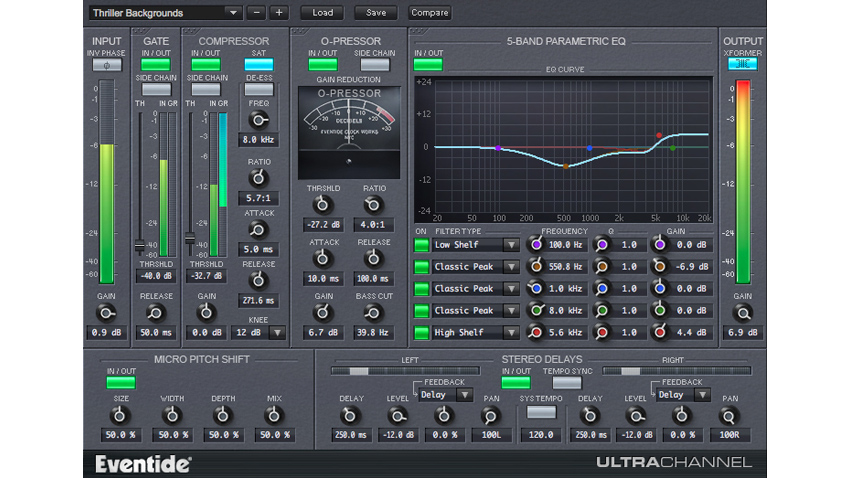Image resolution: width=850 pixels, height=478 pixels.
Task: Toggle the Gate IN/OUT switch
Action: pos(156,64)
